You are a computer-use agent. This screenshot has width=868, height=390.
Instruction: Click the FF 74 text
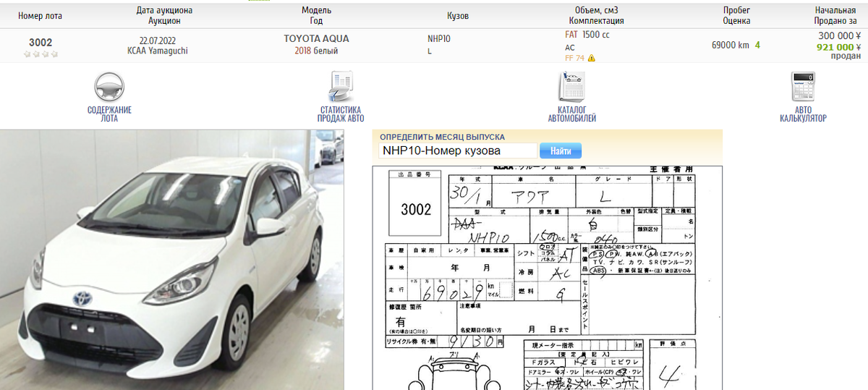(574, 59)
